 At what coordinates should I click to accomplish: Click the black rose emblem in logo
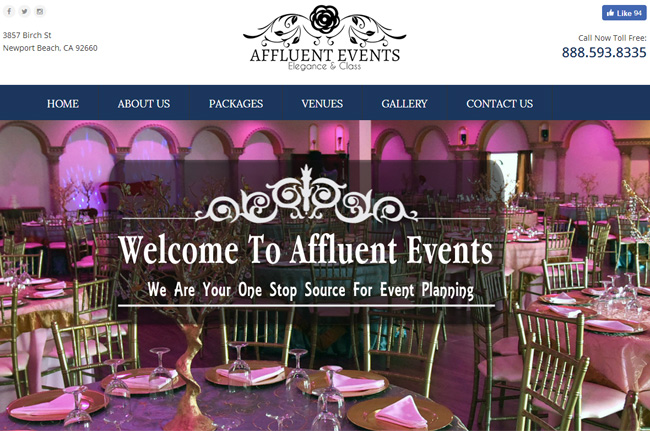pyautogui.click(x=325, y=19)
